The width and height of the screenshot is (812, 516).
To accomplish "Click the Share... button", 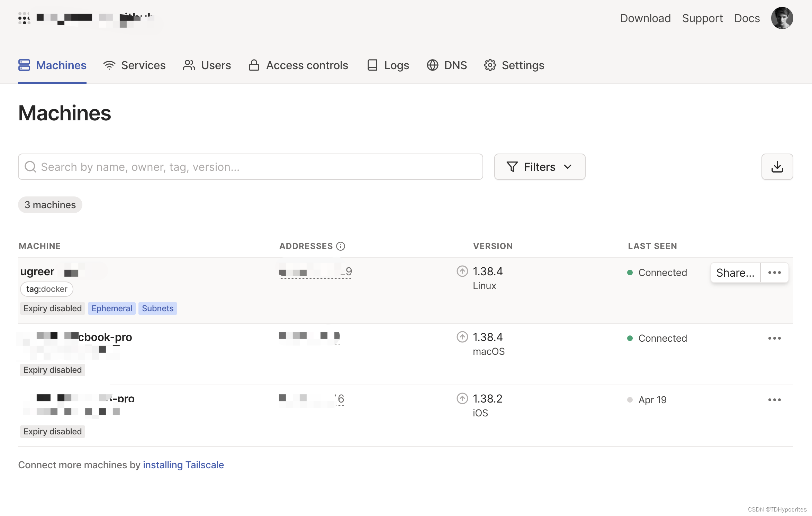I will coord(735,273).
